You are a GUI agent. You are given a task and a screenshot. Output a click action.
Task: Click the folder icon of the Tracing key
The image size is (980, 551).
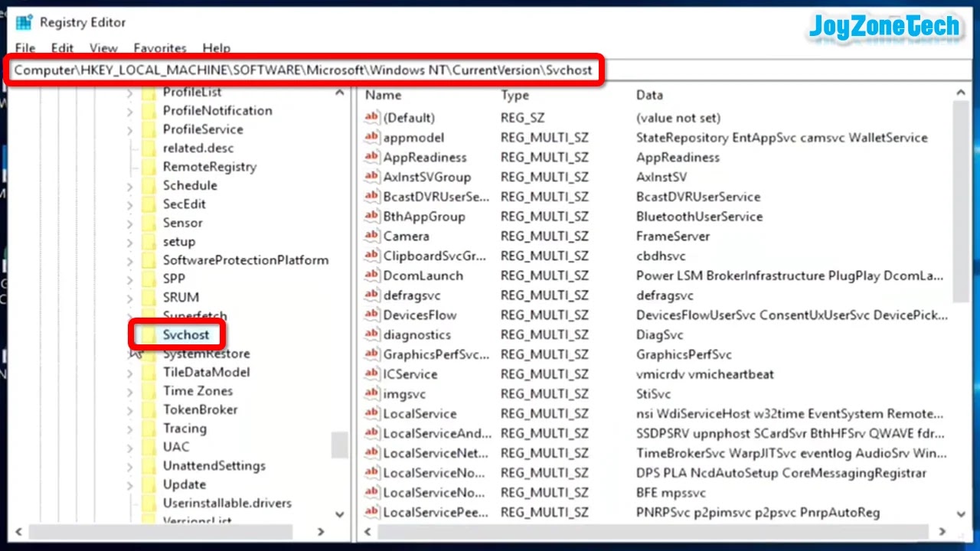click(149, 429)
